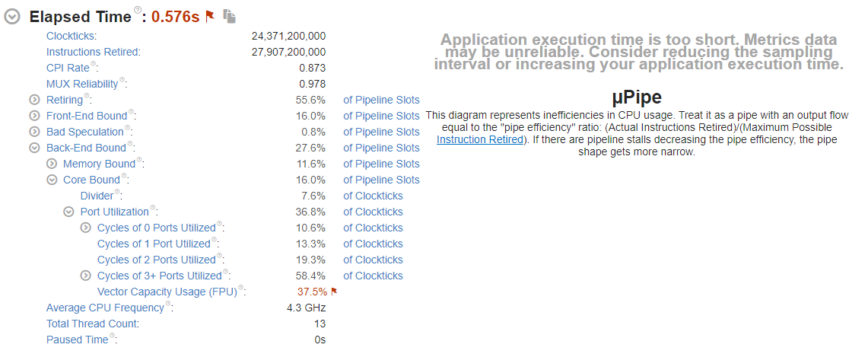The image size is (868, 354).
Task: Click the help icon beside Paused Time
Action: pos(113,336)
